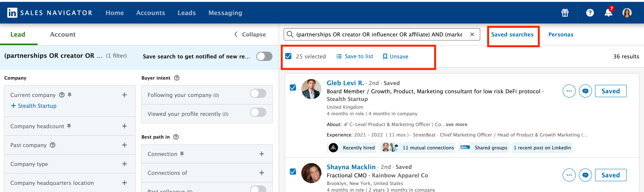
Task: Open Rainbow Apparel Co company link
Action: click(400, 175)
